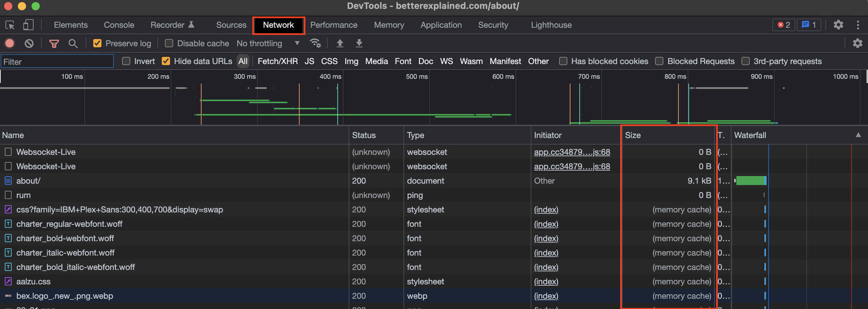Open network conditions settings
This screenshot has width=868, height=309.
click(315, 43)
